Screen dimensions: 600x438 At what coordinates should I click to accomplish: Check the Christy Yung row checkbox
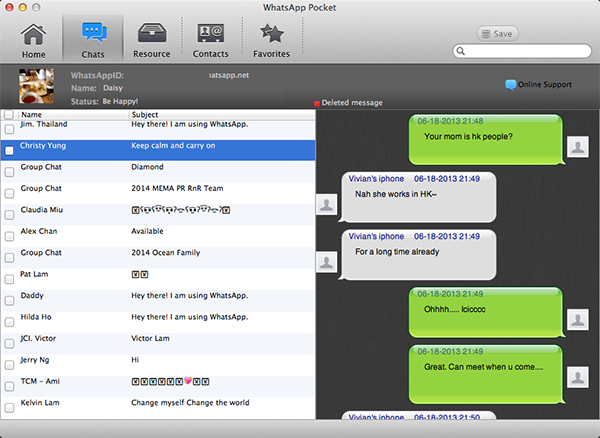(x=9, y=151)
